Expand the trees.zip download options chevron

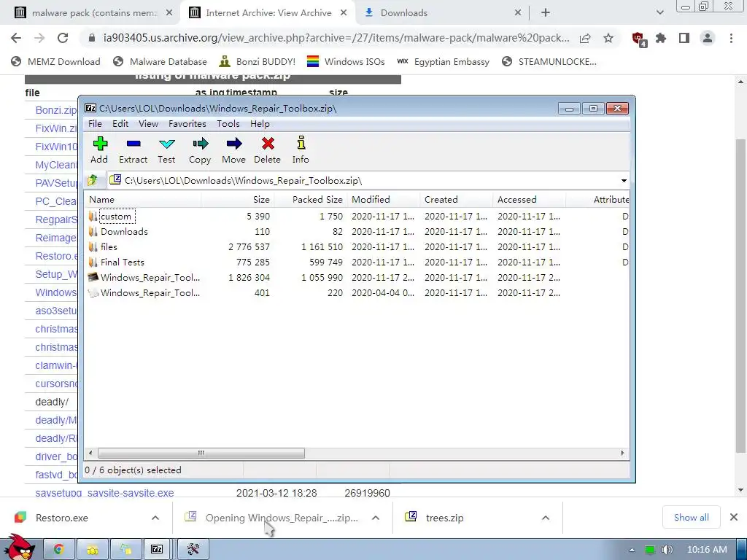point(546,518)
